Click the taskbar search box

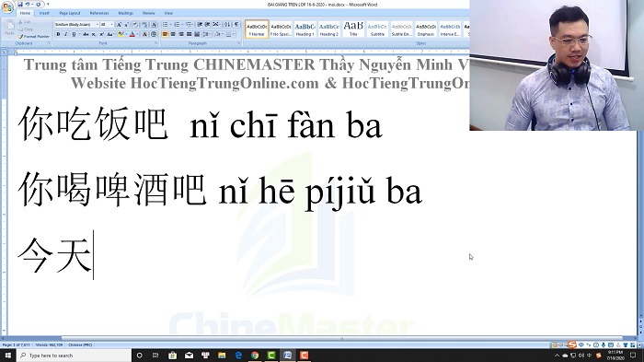click(74, 356)
